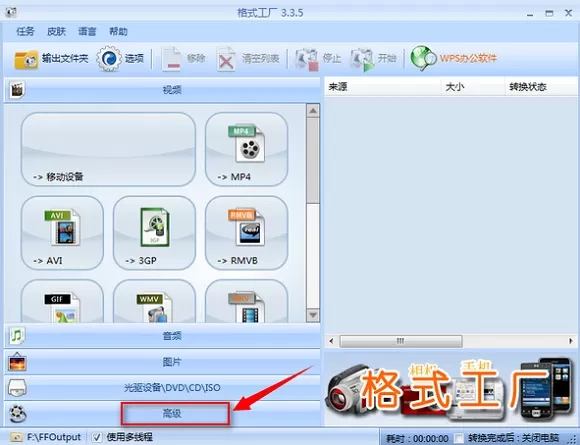This screenshot has width=580, height=445.
Task: Click the vertical scrollbar thumb in format list
Action: [313, 161]
